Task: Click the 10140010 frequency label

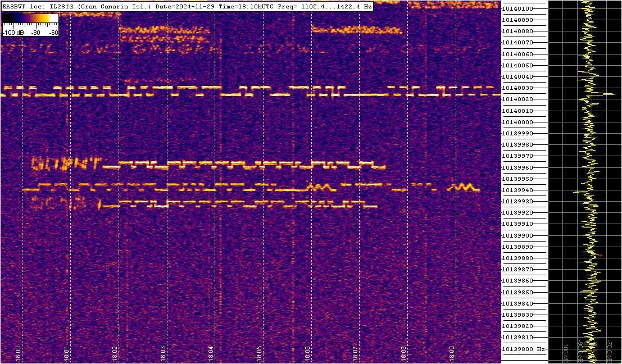Action: pyautogui.click(x=517, y=111)
